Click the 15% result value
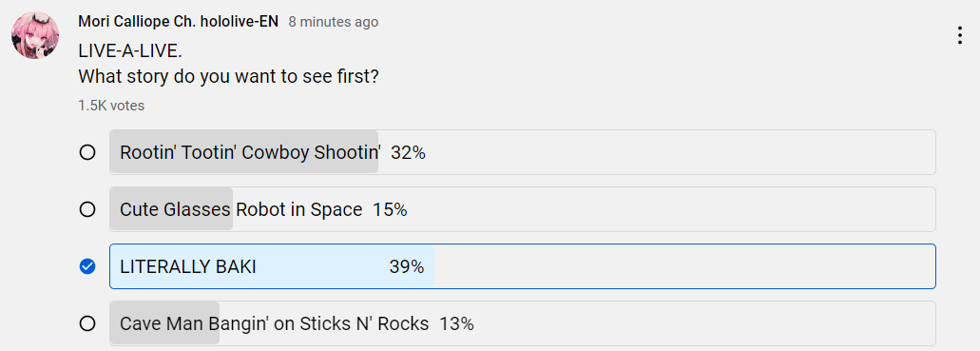Image resolution: width=980 pixels, height=351 pixels. click(x=390, y=209)
